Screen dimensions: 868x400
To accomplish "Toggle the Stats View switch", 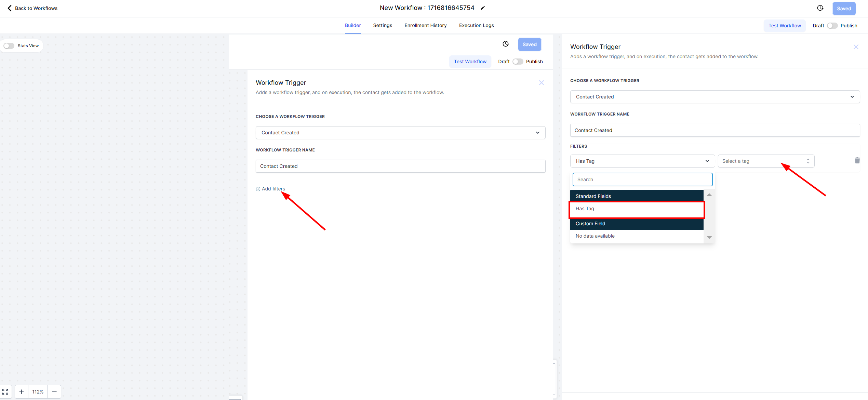I will [x=9, y=46].
